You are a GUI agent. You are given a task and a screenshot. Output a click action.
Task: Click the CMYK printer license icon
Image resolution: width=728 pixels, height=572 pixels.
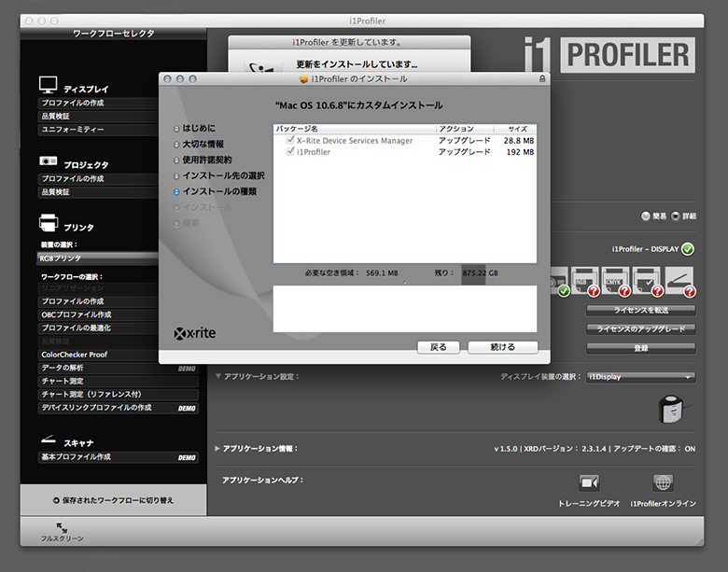(612, 280)
